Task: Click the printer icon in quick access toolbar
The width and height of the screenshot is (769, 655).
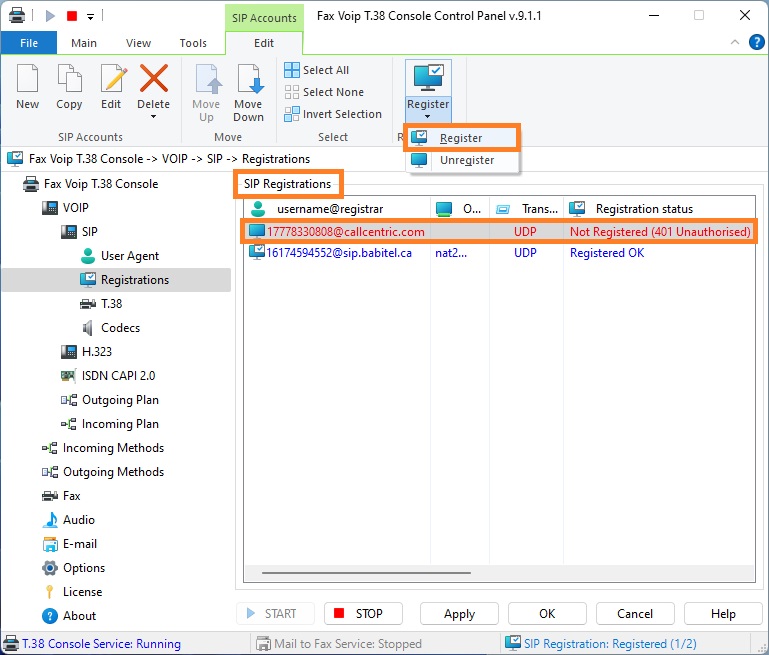Action: coord(17,16)
